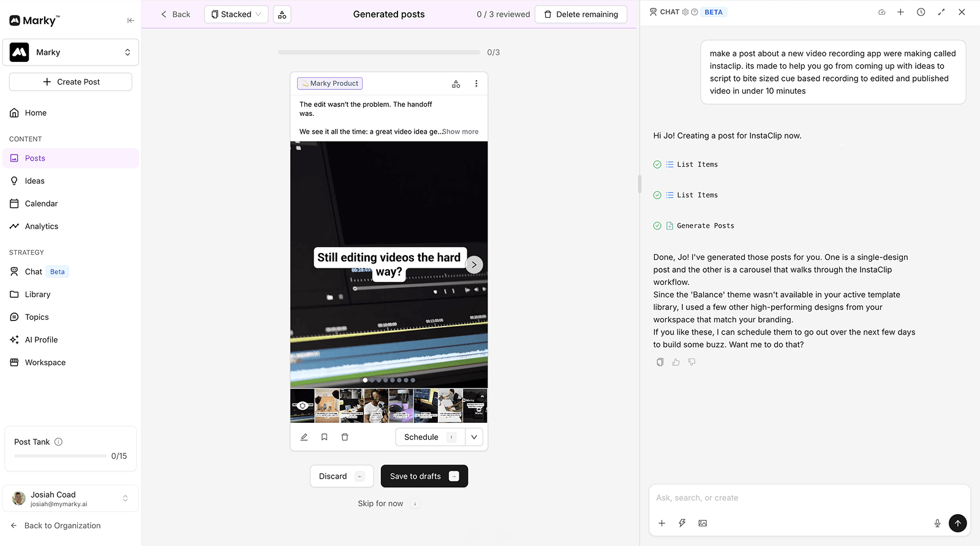Go to next carousel slide arrow
980x546 pixels.
473,265
